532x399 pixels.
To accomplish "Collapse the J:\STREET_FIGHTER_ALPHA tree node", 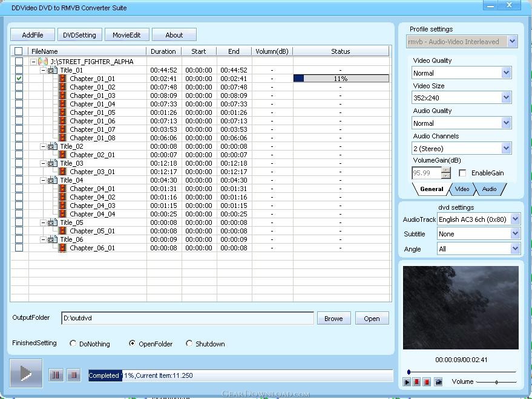I will [x=33, y=62].
